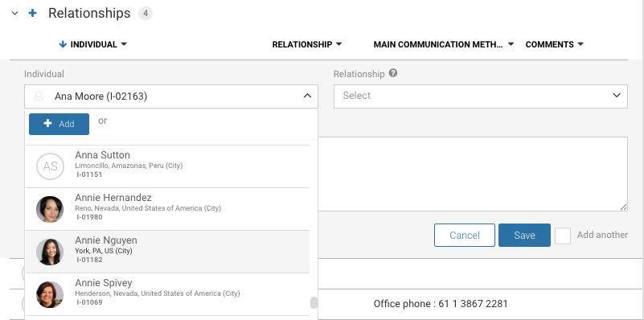644x320 pixels.
Task: Open the Relationship Select dropdown
Action: pyautogui.click(x=481, y=96)
